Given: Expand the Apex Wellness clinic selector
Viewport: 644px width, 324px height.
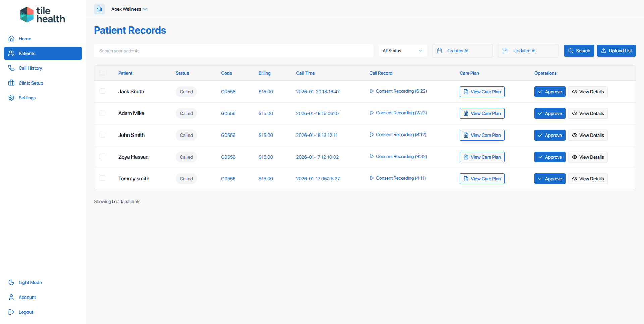Looking at the screenshot, I should (x=129, y=9).
